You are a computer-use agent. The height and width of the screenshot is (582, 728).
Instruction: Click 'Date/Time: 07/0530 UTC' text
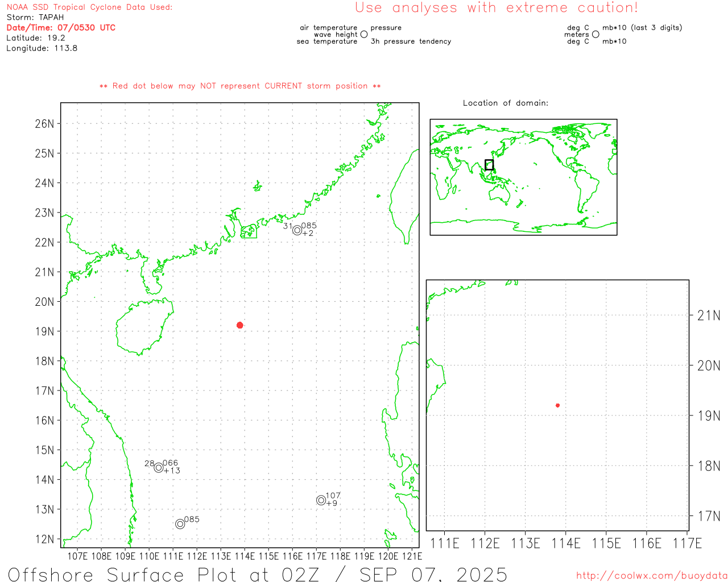61,28
